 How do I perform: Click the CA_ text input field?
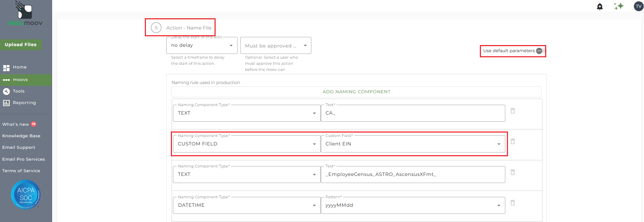[x=413, y=113]
